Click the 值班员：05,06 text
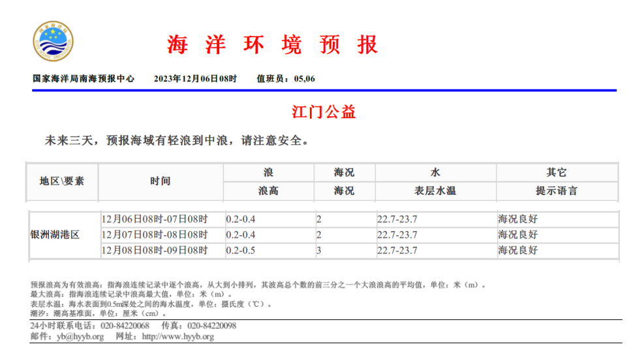The image size is (644, 361). [x=285, y=78]
